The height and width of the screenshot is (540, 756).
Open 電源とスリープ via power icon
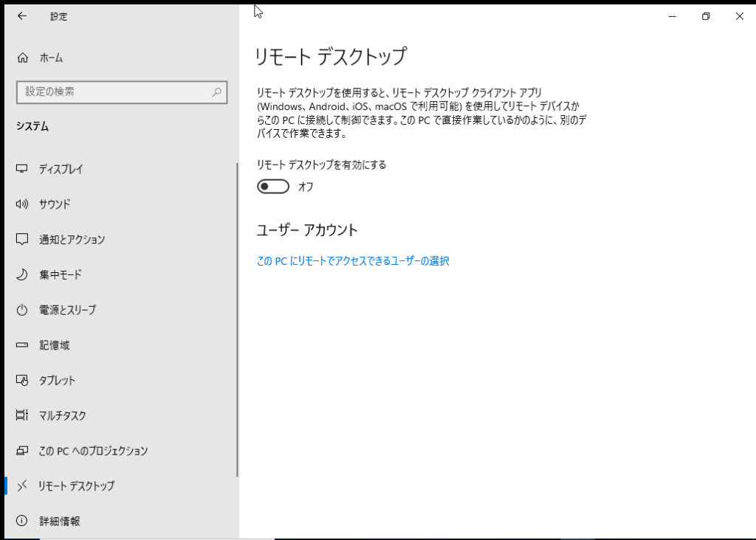[22, 310]
